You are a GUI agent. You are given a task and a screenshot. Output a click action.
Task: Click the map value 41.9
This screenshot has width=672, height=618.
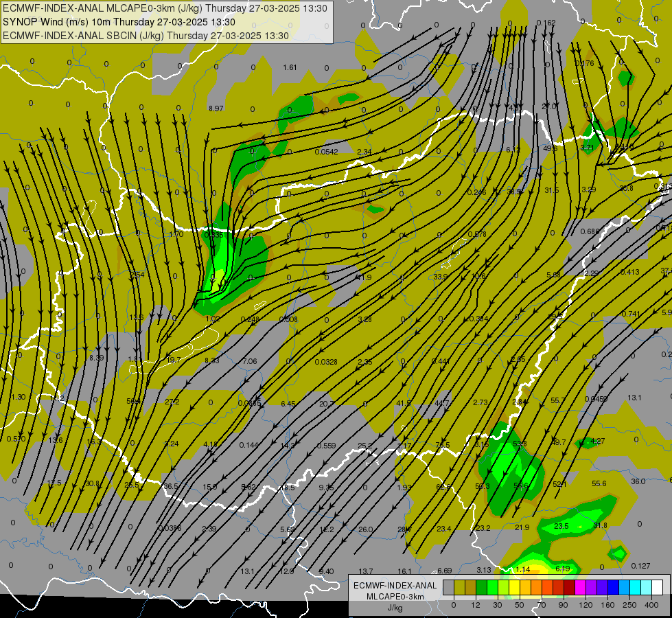click(363, 277)
